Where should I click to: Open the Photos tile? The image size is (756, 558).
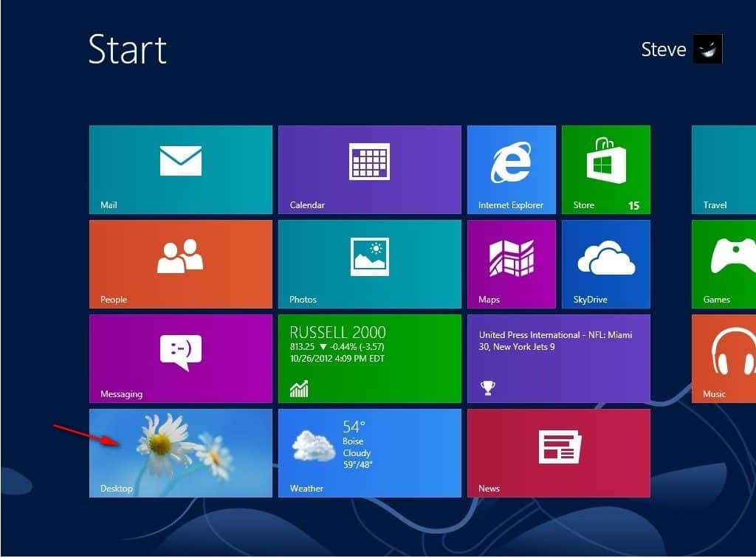(370, 264)
